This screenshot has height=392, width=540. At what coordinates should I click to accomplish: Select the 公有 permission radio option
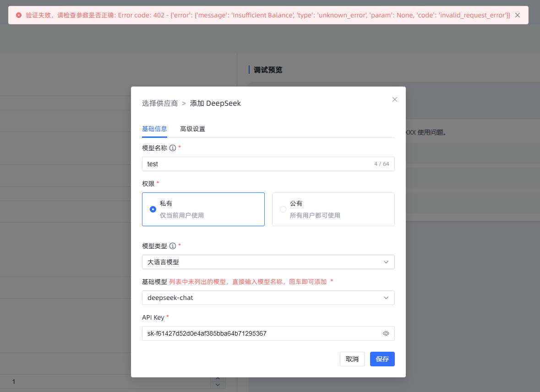click(333, 209)
